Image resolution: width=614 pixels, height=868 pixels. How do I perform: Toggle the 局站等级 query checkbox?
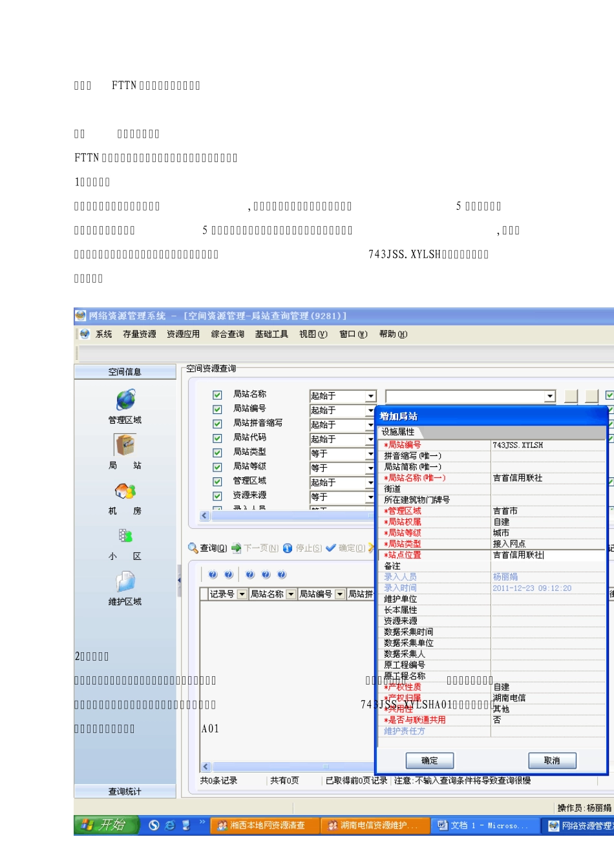coord(217,467)
